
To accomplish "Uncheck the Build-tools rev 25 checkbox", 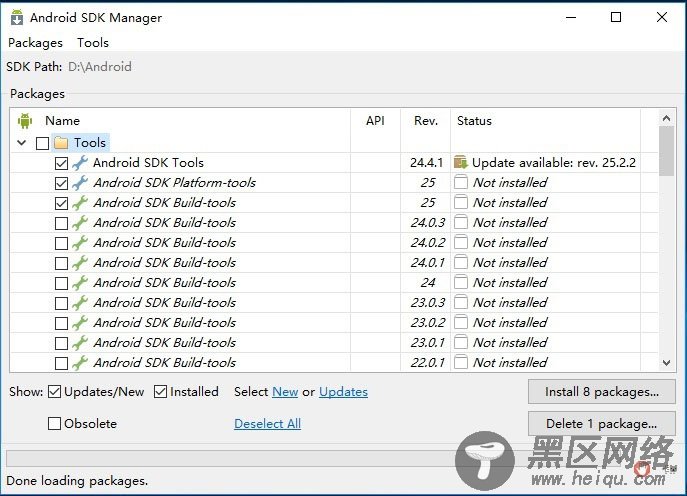I will (61, 203).
